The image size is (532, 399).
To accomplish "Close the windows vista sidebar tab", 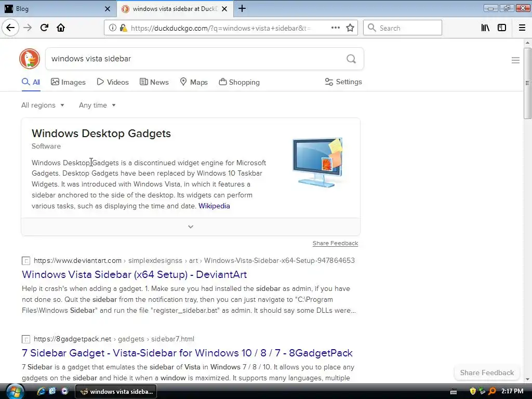I will pos(224,9).
